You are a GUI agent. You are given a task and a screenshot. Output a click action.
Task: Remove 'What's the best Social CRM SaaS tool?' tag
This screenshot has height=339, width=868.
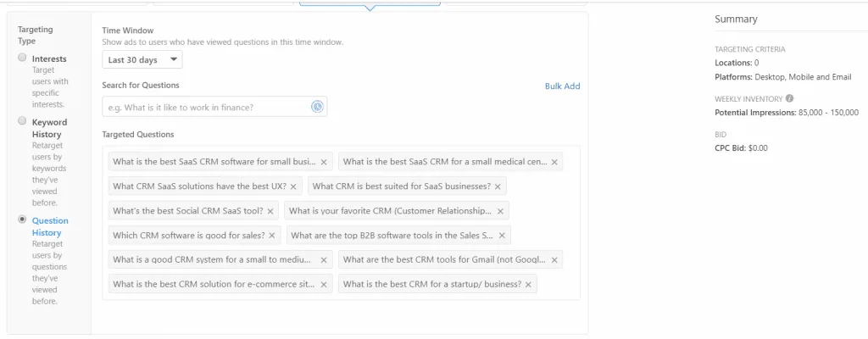[x=270, y=211]
